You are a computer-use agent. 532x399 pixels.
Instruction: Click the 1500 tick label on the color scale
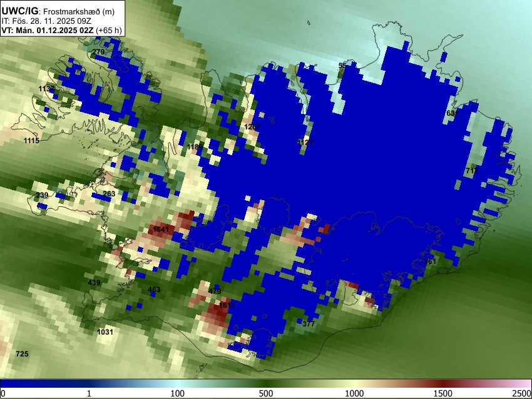(442, 393)
